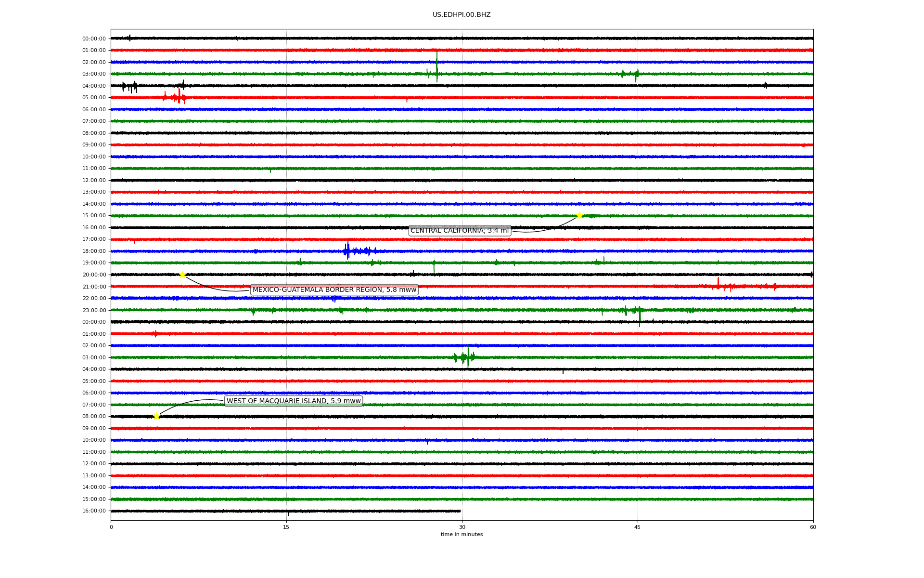Click the 15 tick on the x-axis

286,527
